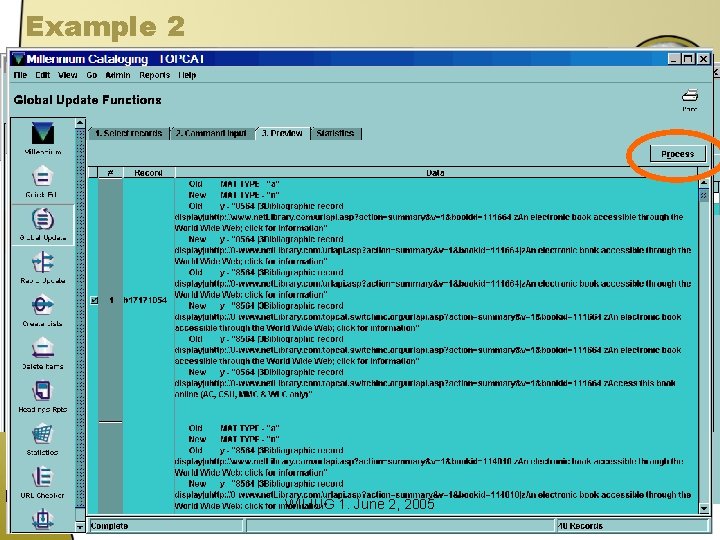Select the 3. Preview tab
Screen dimensions: 720x540
pos(282,133)
